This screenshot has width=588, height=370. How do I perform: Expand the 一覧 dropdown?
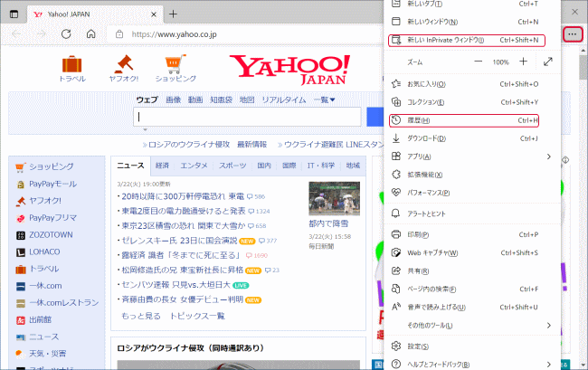coord(325,100)
